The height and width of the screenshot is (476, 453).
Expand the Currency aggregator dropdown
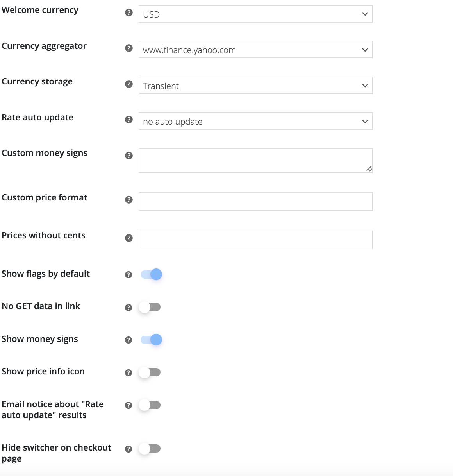click(255, 50)
